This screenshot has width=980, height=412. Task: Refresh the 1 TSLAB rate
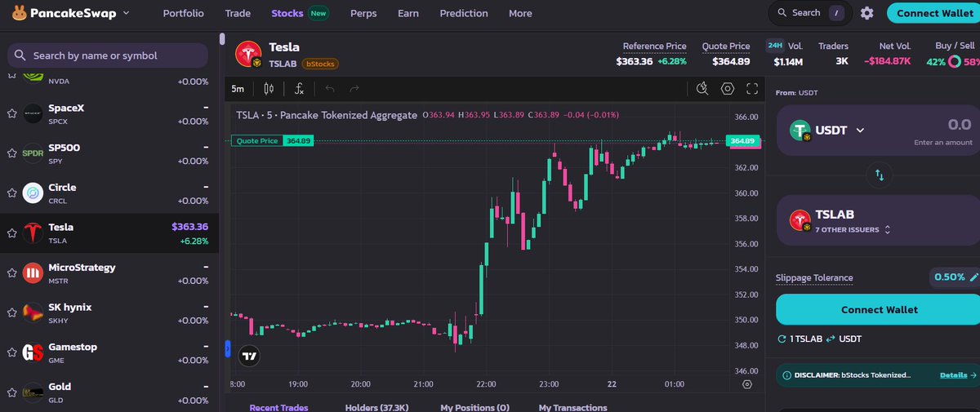pos(782,339)
